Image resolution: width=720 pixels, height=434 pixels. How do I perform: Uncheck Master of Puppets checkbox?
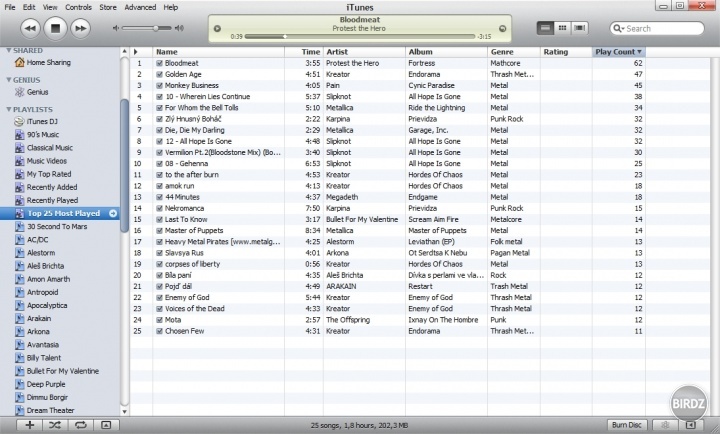159,231
